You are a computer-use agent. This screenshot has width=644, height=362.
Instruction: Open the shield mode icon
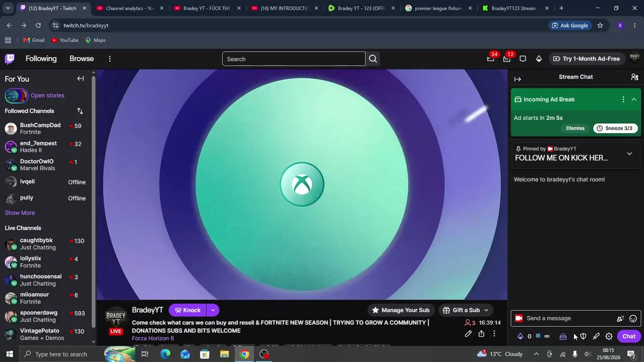pos(583,336)
